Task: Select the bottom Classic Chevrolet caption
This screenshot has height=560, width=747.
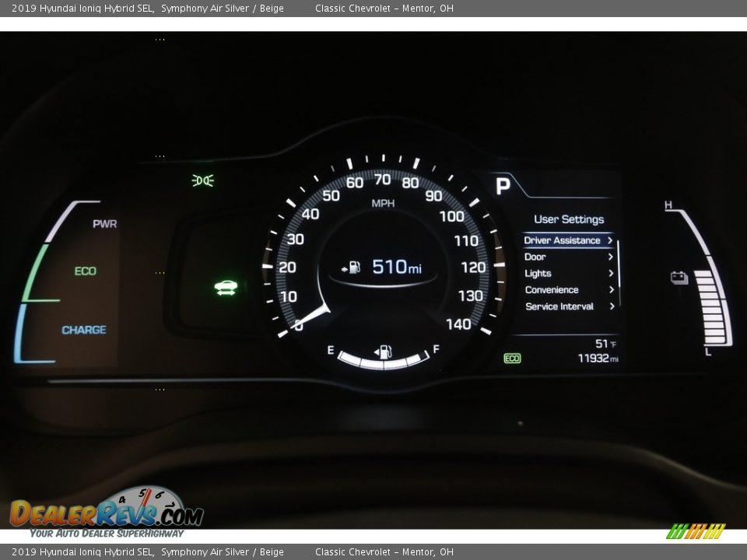Action: pyautogui.click(x=384, y=552)
